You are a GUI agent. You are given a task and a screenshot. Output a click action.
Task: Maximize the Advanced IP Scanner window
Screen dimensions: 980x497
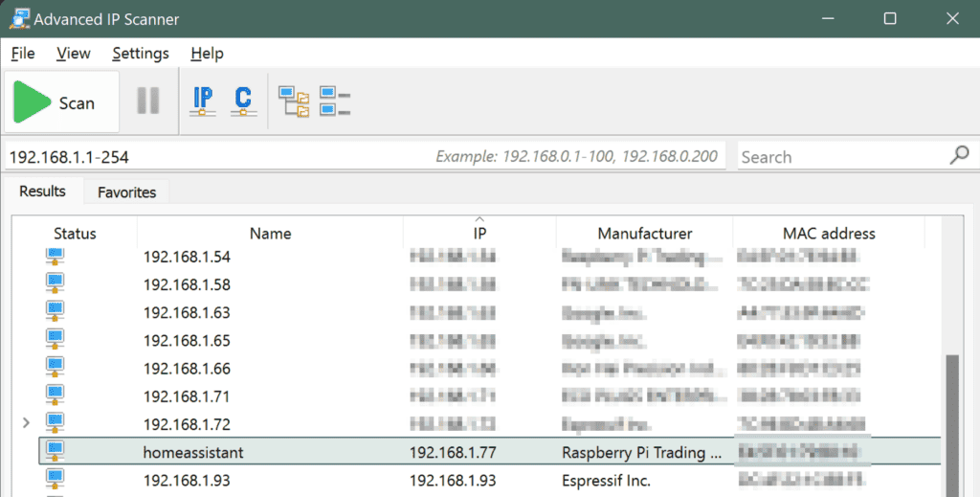890,18
